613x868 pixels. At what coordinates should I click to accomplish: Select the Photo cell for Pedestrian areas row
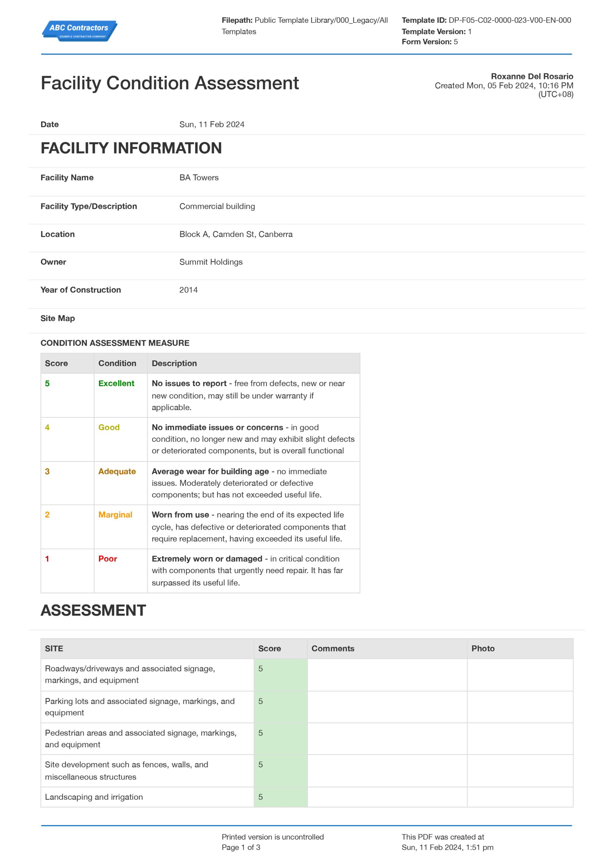coord(520,739)
